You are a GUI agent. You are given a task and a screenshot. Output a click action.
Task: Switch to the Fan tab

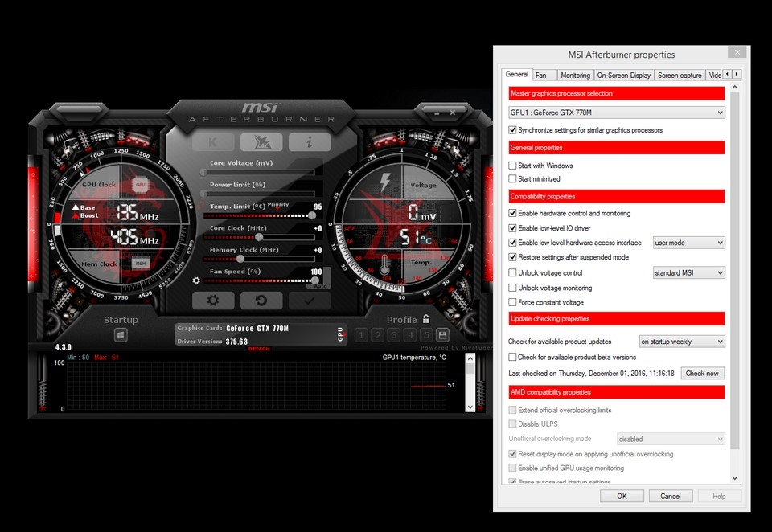click(x=543, y=74)
